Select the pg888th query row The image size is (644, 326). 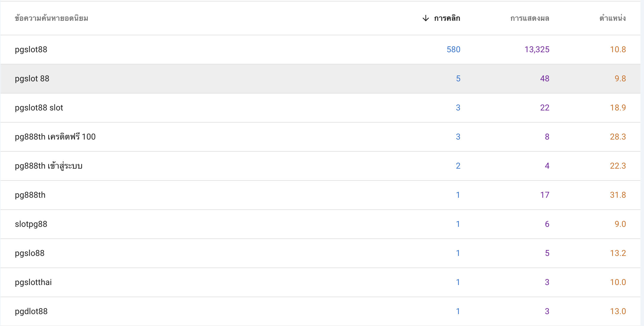click(x=321, y=195)
